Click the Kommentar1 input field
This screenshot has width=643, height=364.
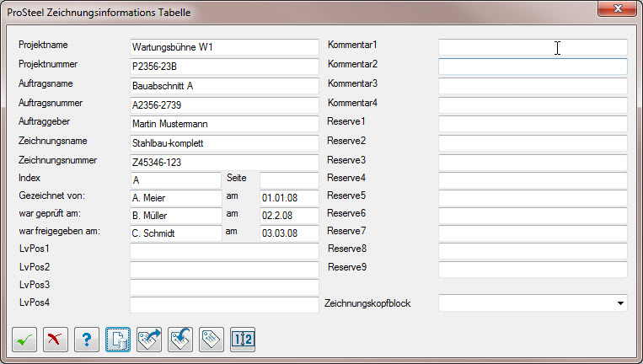[533, 47]
